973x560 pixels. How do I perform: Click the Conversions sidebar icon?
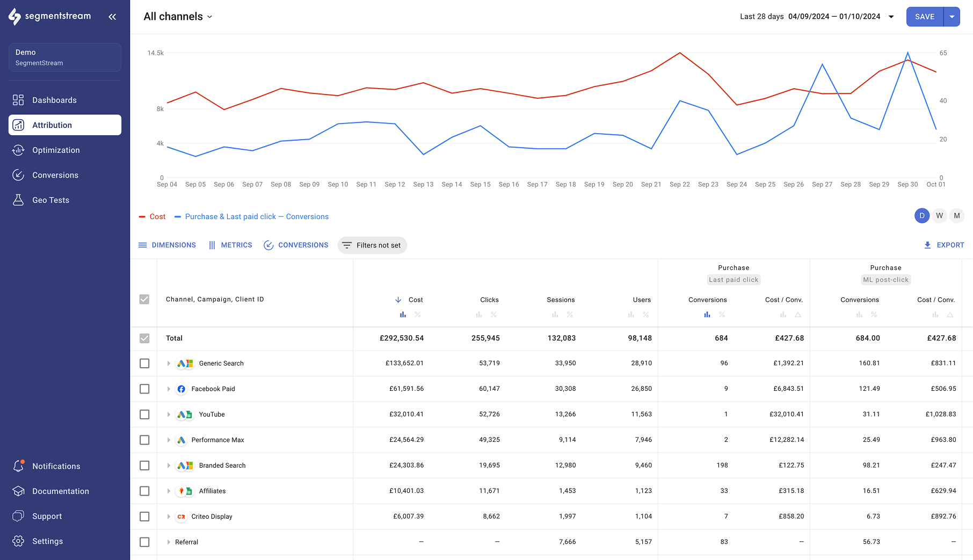(18, 175)
